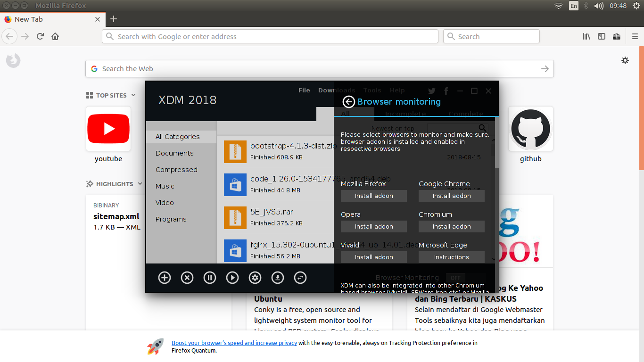Image resolution: width=644 pixels, height=362 pixels.
Task: Toggle Firefox sidebars icon
Action: click(602, 36)
